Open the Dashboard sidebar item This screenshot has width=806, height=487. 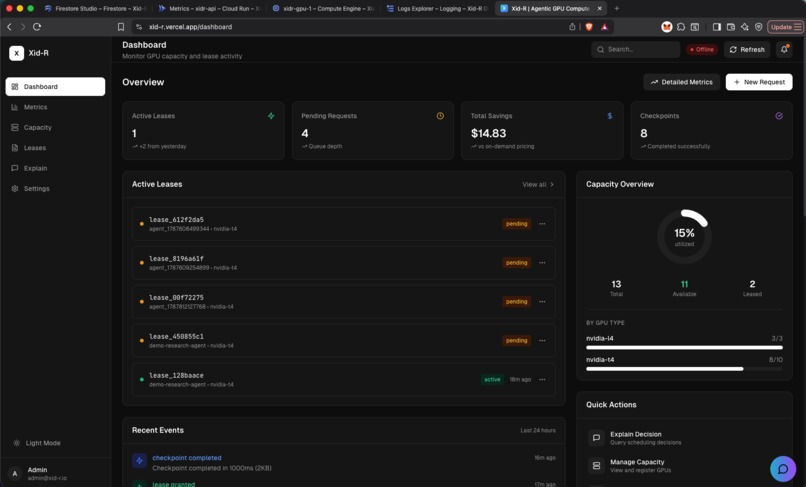point(55,86)
